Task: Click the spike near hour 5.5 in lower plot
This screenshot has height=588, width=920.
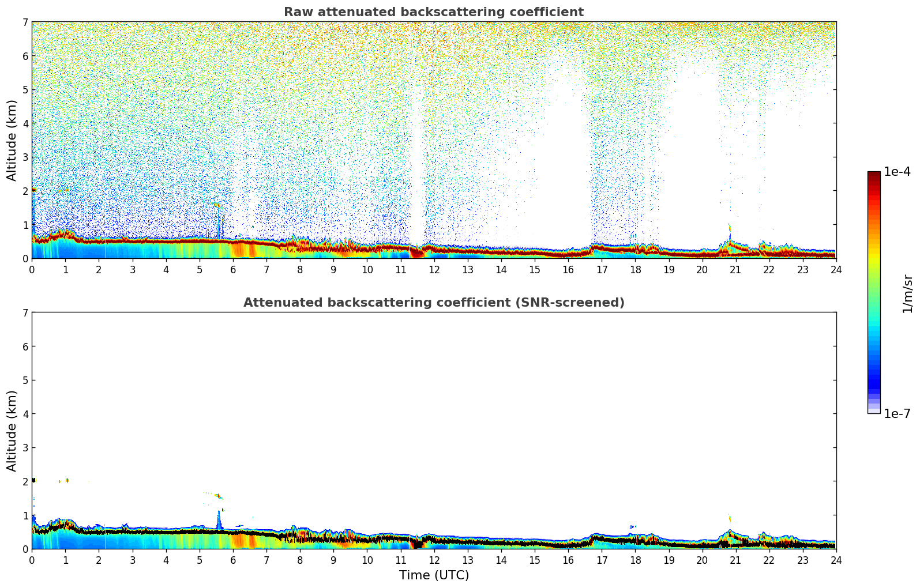Action: click(x=219, y=520)
